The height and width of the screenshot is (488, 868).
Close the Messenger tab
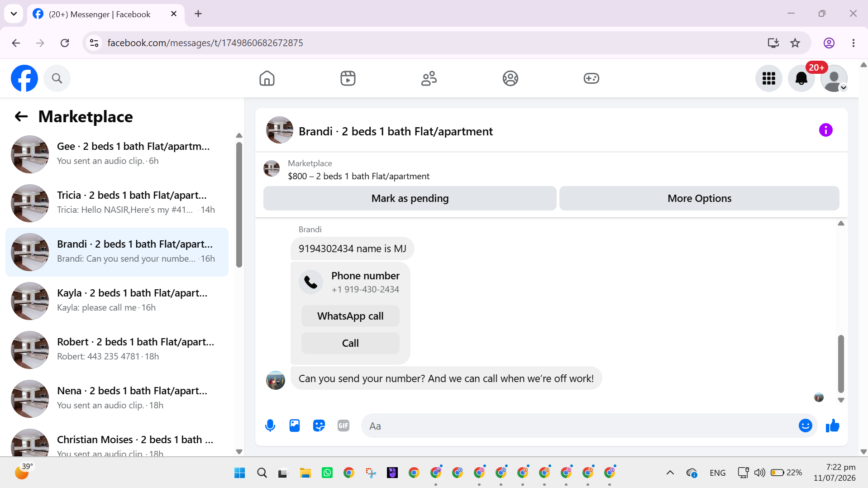click(x=174, y=14)
